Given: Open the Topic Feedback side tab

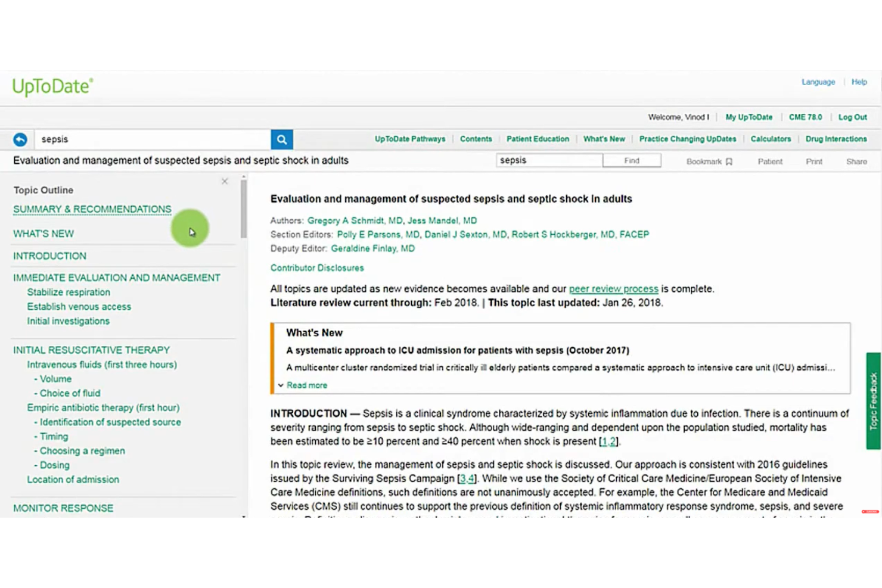Looking at the screenshot, I should [874, 401].
